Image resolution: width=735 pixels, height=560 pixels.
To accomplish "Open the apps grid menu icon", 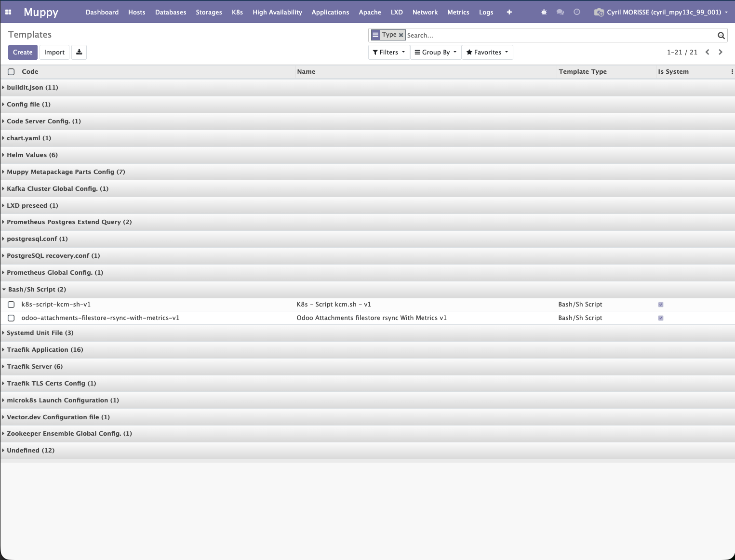I will pyautogui.click(x=8, y=12).
